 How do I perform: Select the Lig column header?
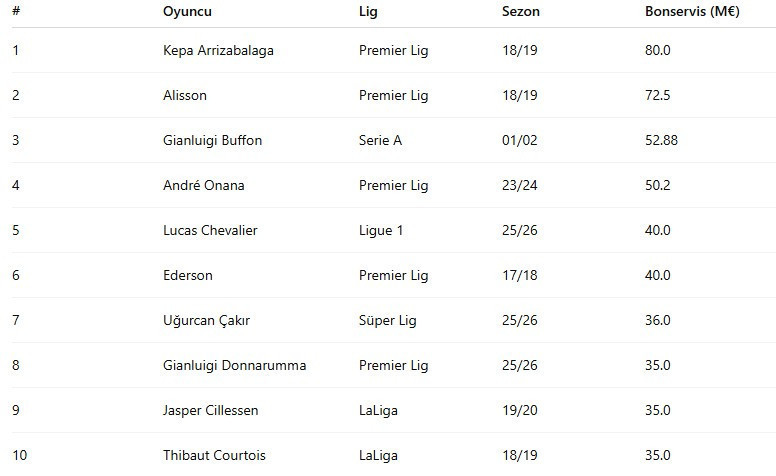click(x=368, y=12)
